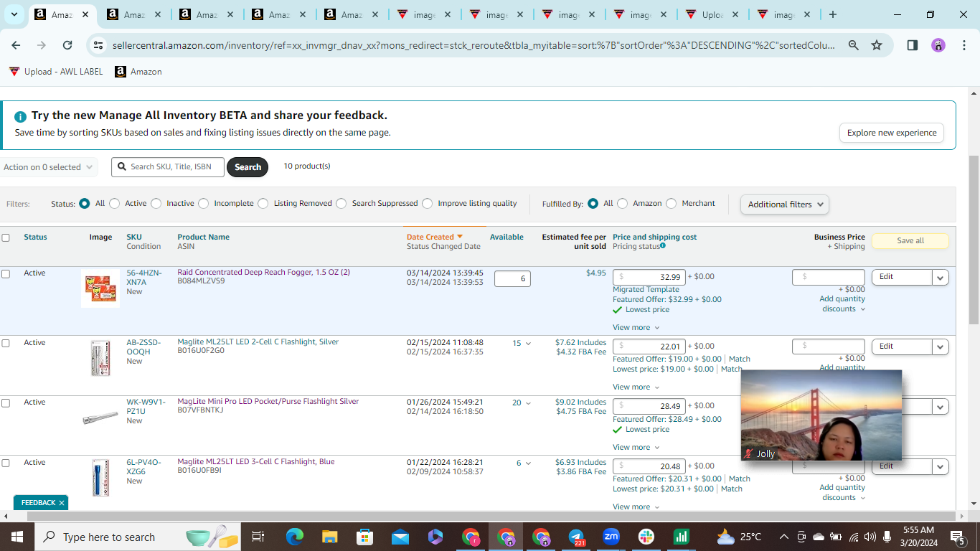
Task: Expand View more for MagLite Mini Pro
Action: (636, 448)
